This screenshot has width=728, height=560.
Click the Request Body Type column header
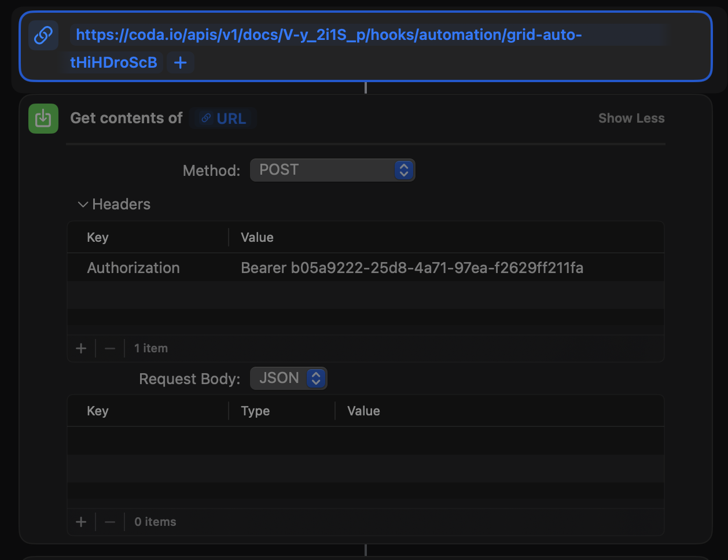coord(255,411)
